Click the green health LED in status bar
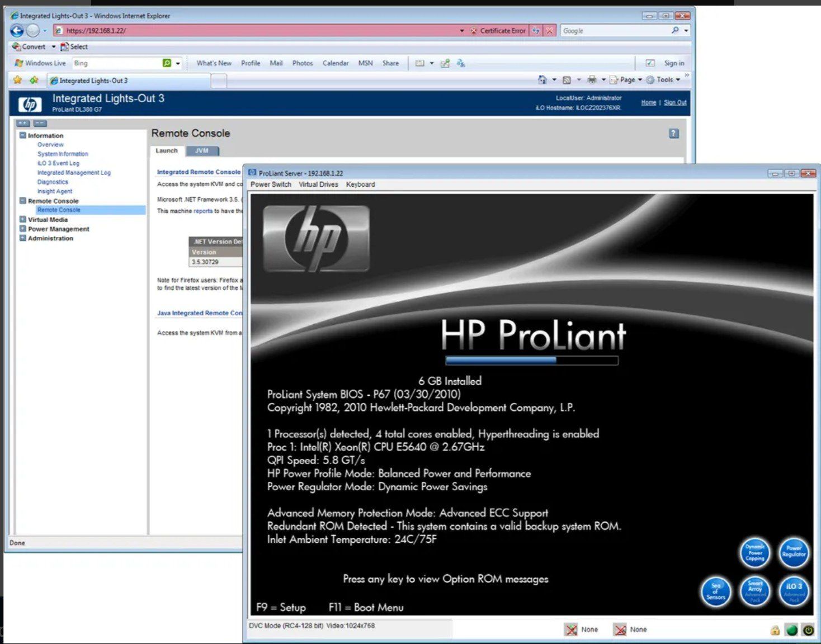821x644 pixels. [791, 630]
